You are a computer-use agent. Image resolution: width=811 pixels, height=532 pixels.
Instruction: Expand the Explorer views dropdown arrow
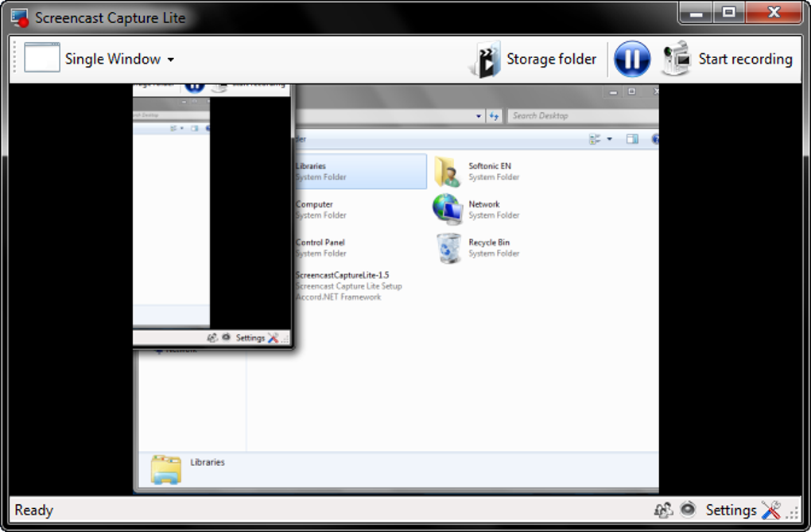click(x=610, y=139)
